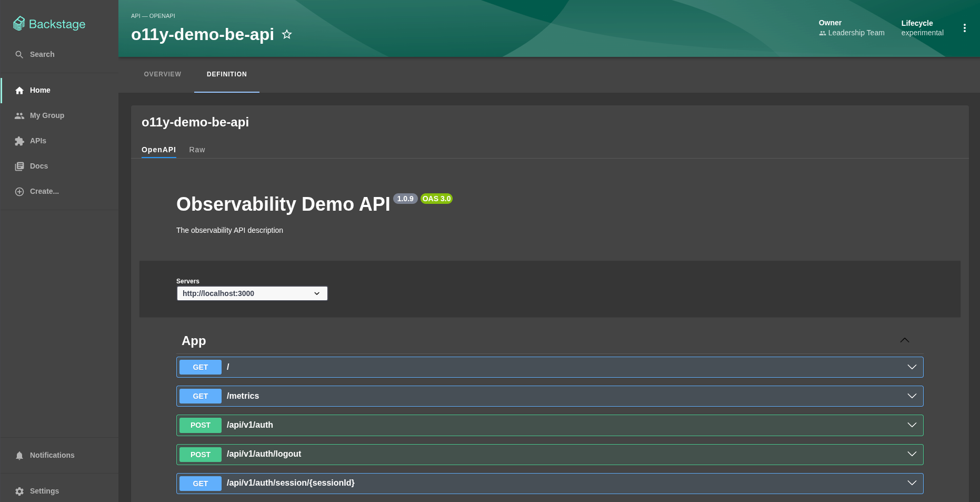Click the API — OPENAPI breadcrumb label
Screen dimensions: 980x502
click(x=153, y=16)
